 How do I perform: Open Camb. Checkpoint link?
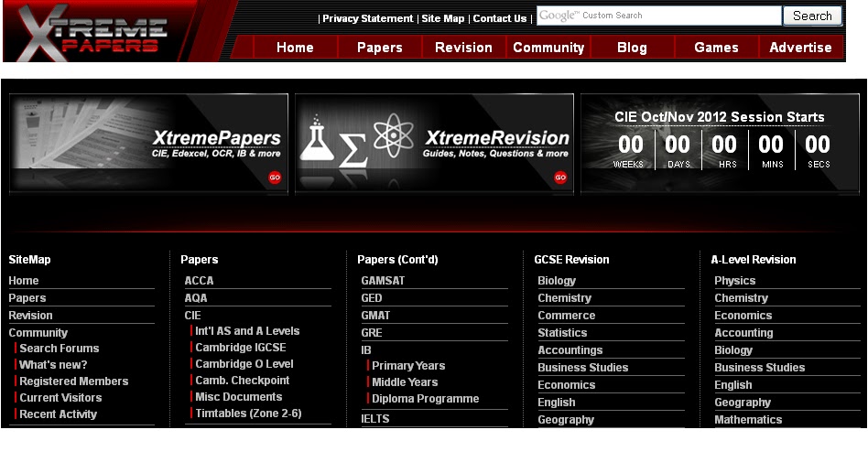243,380
